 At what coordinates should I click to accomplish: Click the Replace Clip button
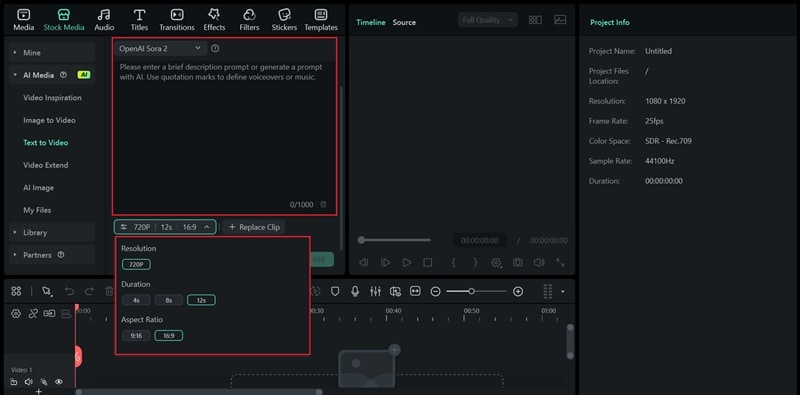click(x=254, y=227)
